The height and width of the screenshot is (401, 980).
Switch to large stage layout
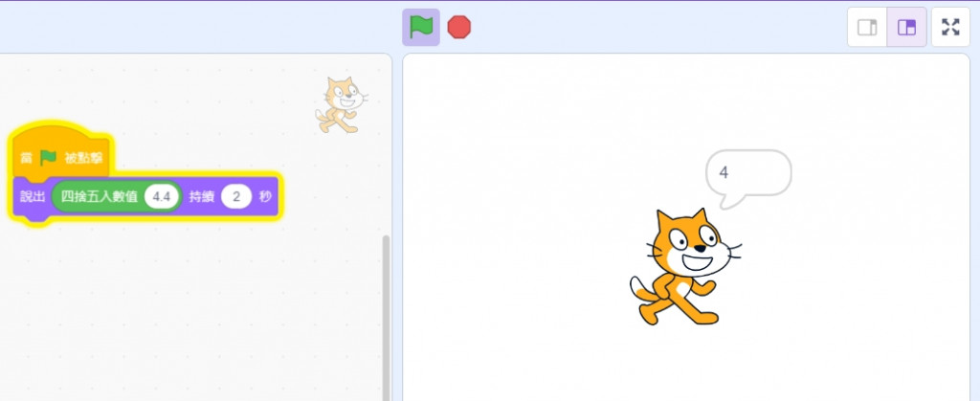(x=906, y=28)
